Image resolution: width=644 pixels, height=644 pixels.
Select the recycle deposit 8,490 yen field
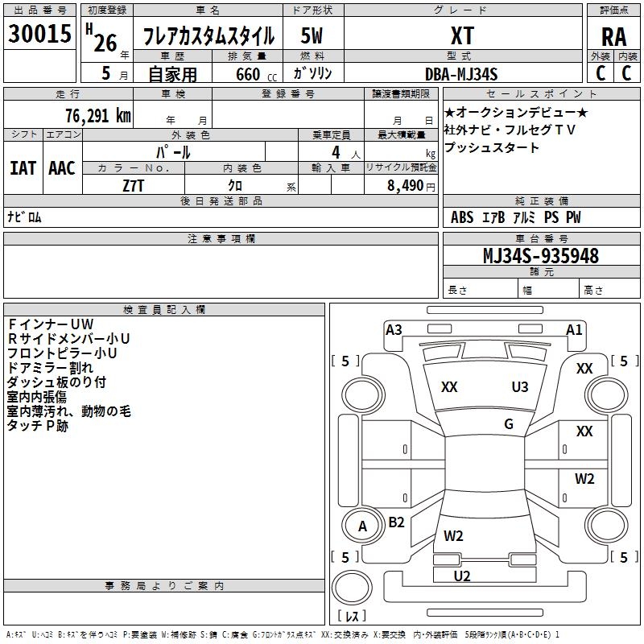401,185
